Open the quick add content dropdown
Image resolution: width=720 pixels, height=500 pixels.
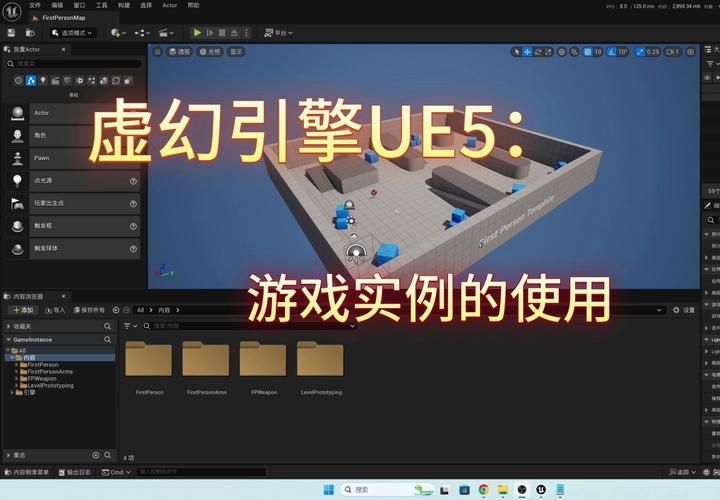(x=118, y=33)
